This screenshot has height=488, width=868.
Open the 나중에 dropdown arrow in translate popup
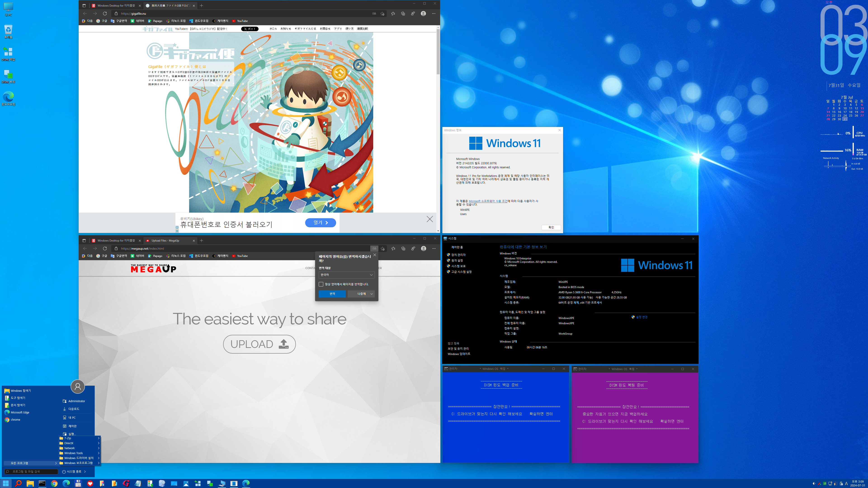pos(371,294)
